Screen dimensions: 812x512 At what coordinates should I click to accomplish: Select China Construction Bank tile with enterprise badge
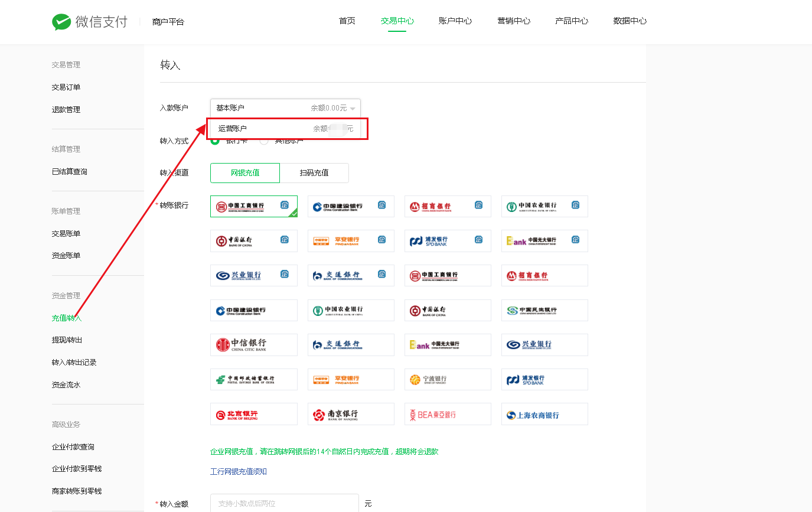351,206
